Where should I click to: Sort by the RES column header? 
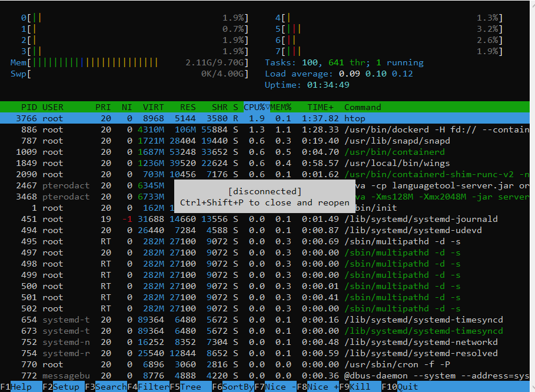[188, 107]
